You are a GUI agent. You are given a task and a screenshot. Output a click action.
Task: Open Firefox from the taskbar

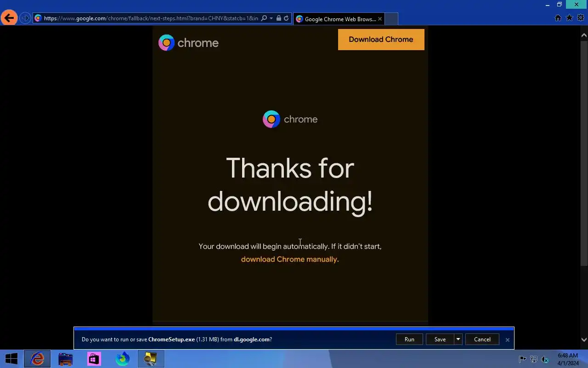[123, 358]
